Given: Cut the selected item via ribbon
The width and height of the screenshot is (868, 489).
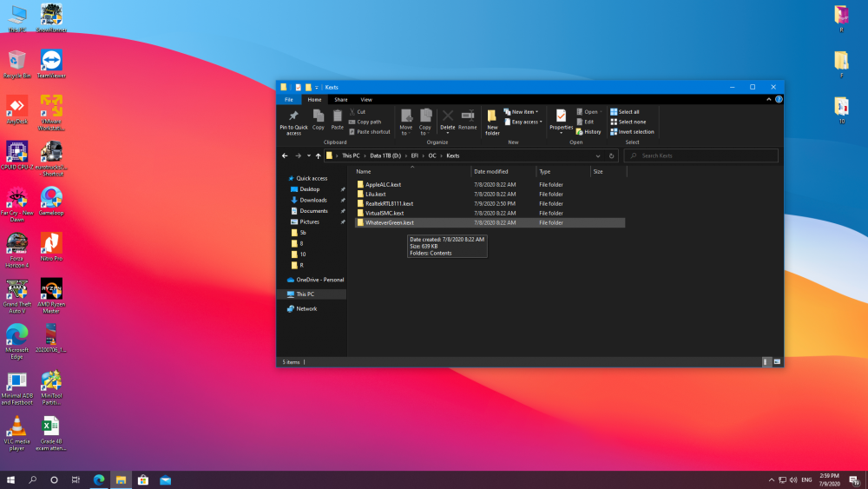Looking at the screenshot, I should click(358, 112).
